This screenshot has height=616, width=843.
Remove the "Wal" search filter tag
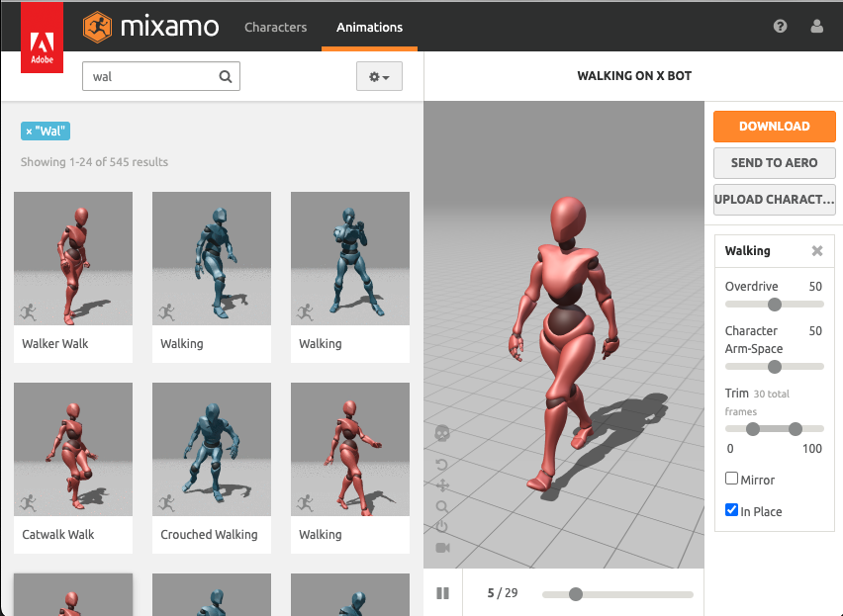pos(29,132)
